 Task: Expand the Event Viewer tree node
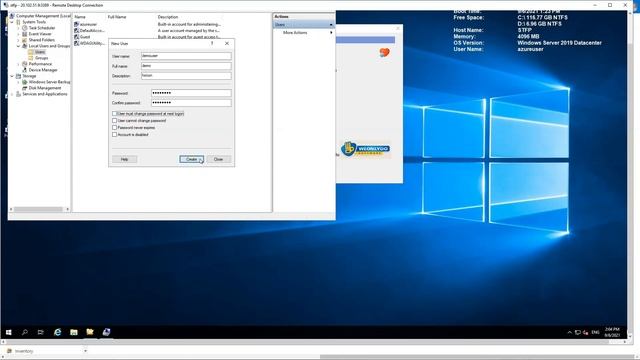18,34
